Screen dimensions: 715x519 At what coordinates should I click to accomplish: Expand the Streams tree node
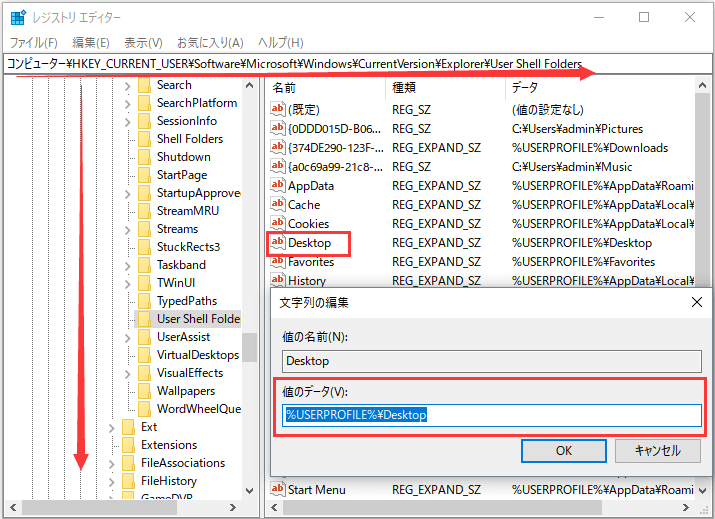click(x=127, y=230)
